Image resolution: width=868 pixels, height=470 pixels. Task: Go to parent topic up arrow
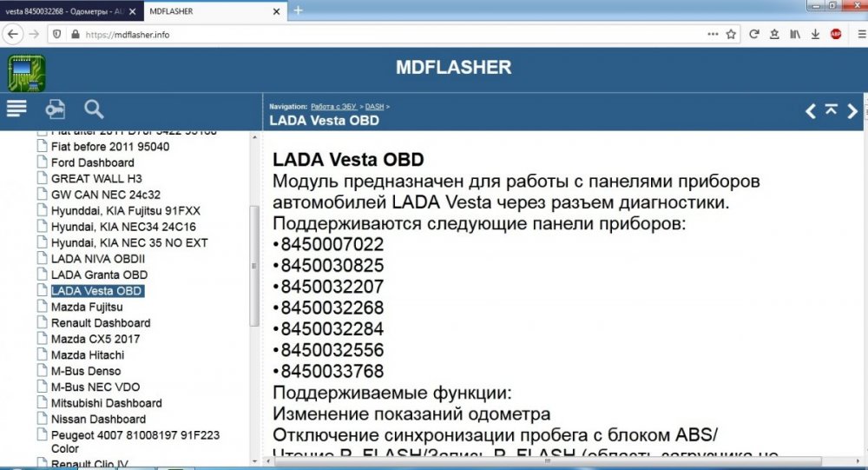(x=831, y=109)
